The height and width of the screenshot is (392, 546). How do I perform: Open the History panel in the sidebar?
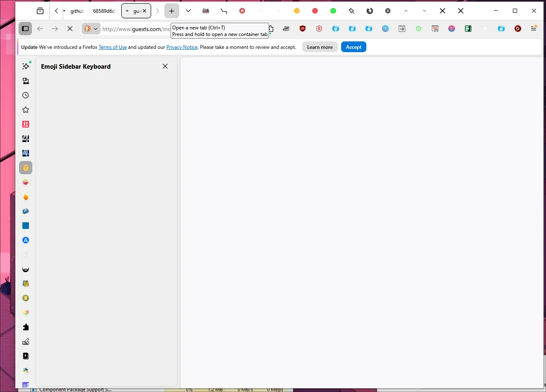25,95
